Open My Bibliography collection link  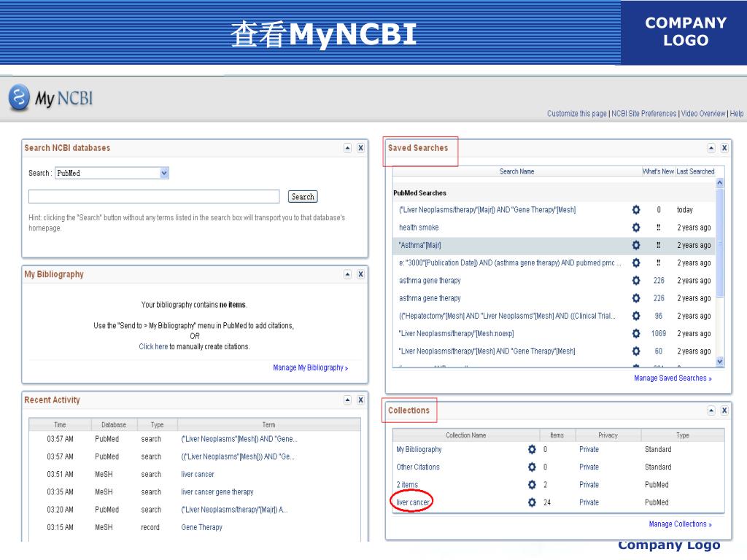[x=419, y=449]
